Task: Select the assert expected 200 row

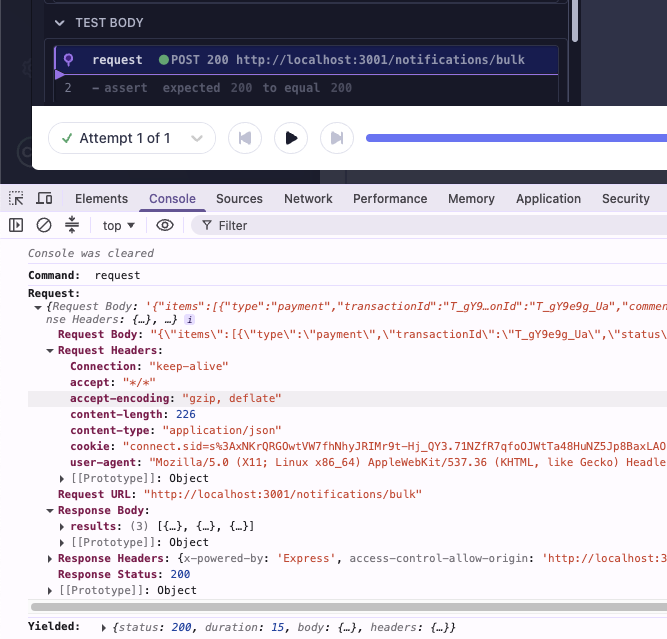Action: point(306,88)
